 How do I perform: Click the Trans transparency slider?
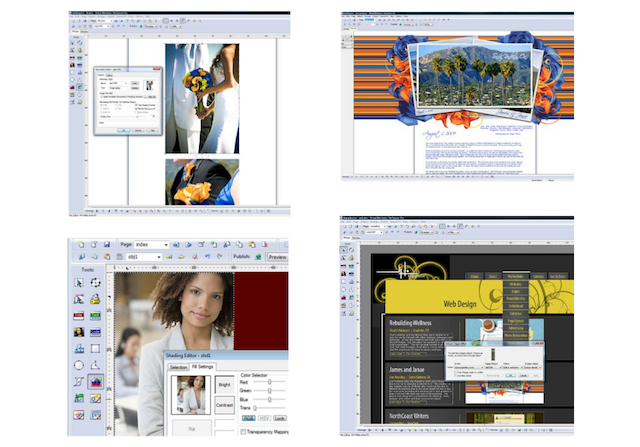[x=269, y=408]
